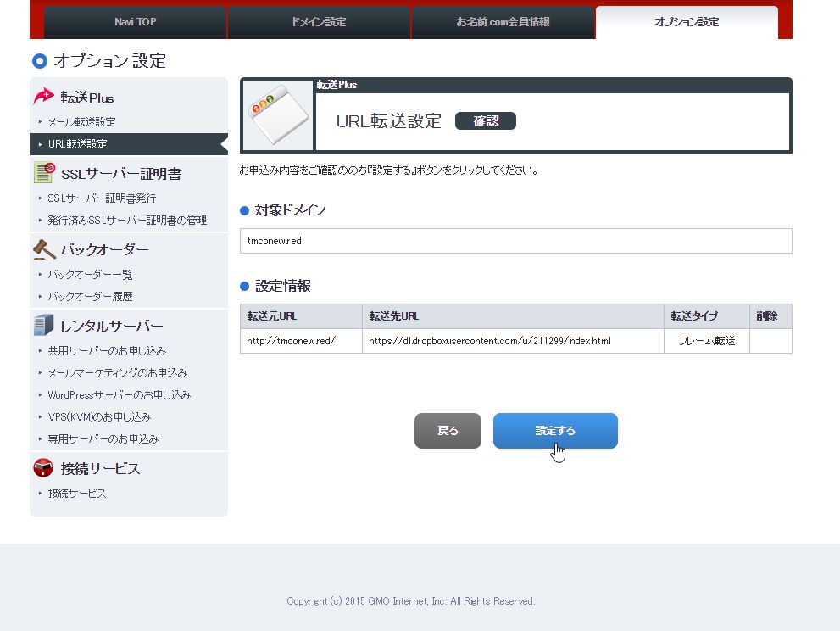Click the 設定情報 section heading
This screenshot has height=631, width=840.
pyautogui.click(x=283, y=286)
